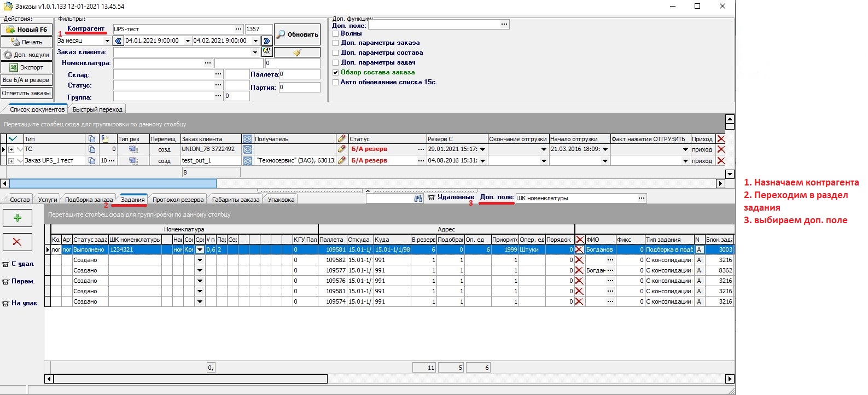Screen dimensions: 868x395
Task: Click the Паллета input field
Action: [x=299, y=74]
